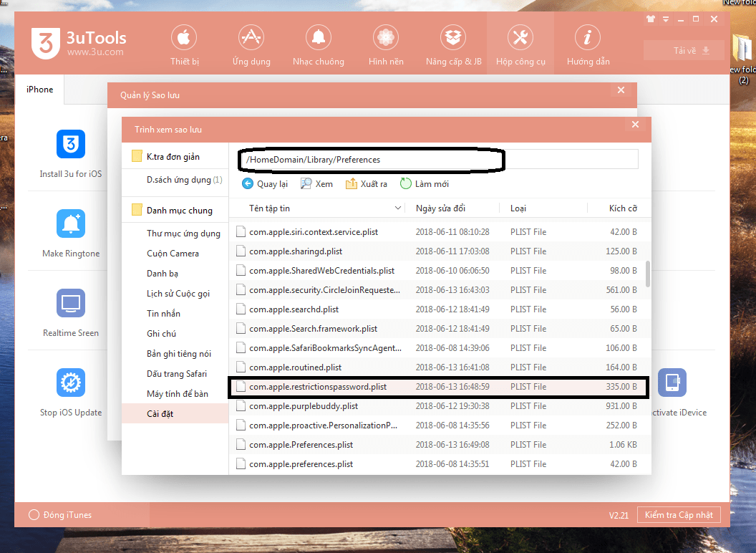The image size is (756, 553).
Task: Click the Quay lại back arrow icon
Action: [247, 184]
